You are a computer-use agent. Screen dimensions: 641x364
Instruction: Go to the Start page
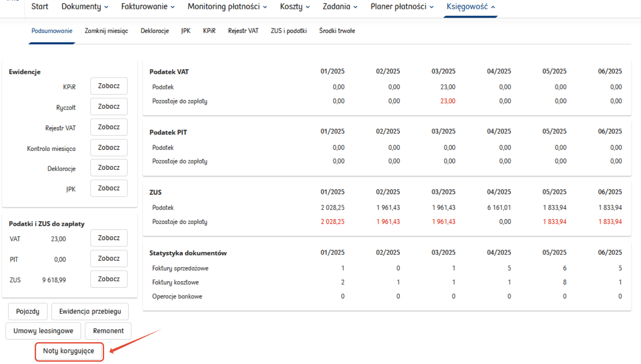(40, 7)
